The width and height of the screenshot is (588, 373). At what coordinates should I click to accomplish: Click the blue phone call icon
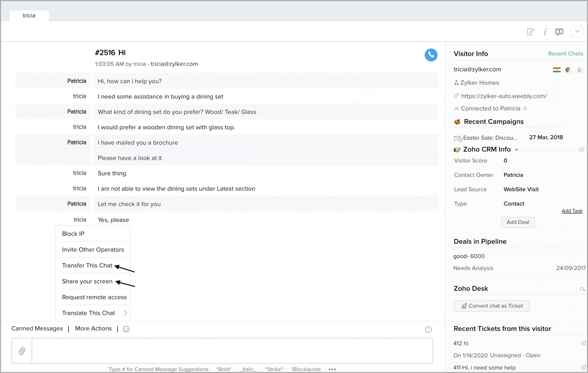click(431, 55)
